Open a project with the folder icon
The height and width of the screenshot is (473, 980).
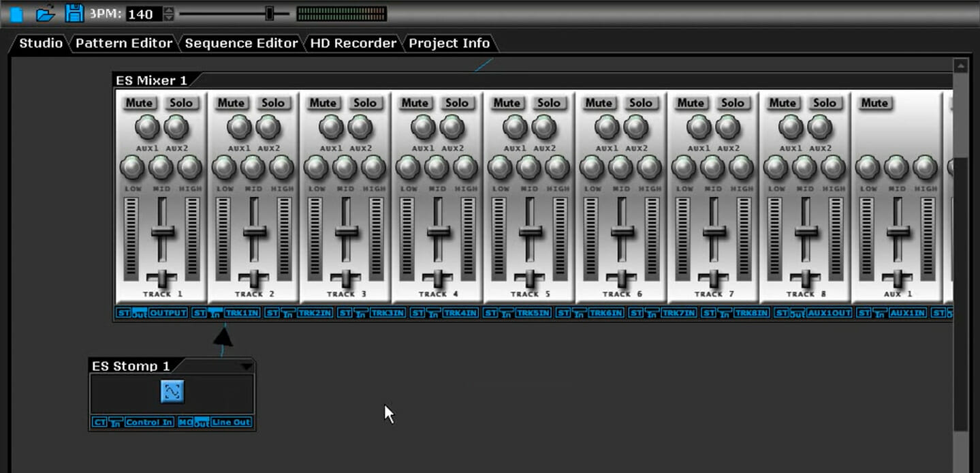tap(45, 14)
